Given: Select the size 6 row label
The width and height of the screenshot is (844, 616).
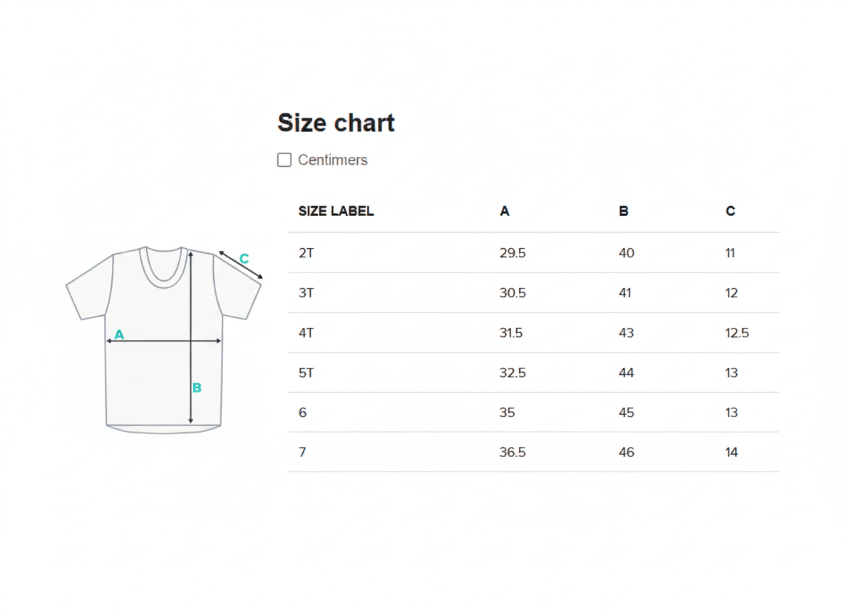Looking at the screenshot, I should click(x=303, y=413).
